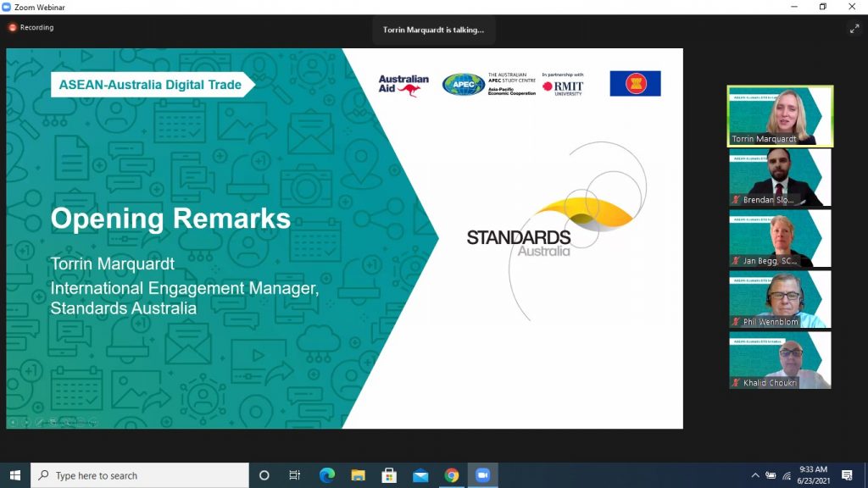Click presenter name 'Torrin Marquardt' on slide
Viewport: 868px width, 488px height.
click(113, 264)
